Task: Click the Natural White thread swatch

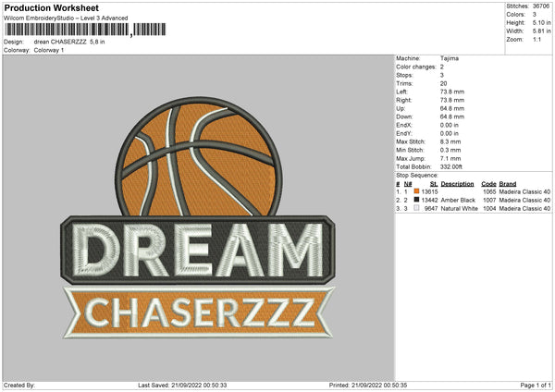Action: (416, 208)
